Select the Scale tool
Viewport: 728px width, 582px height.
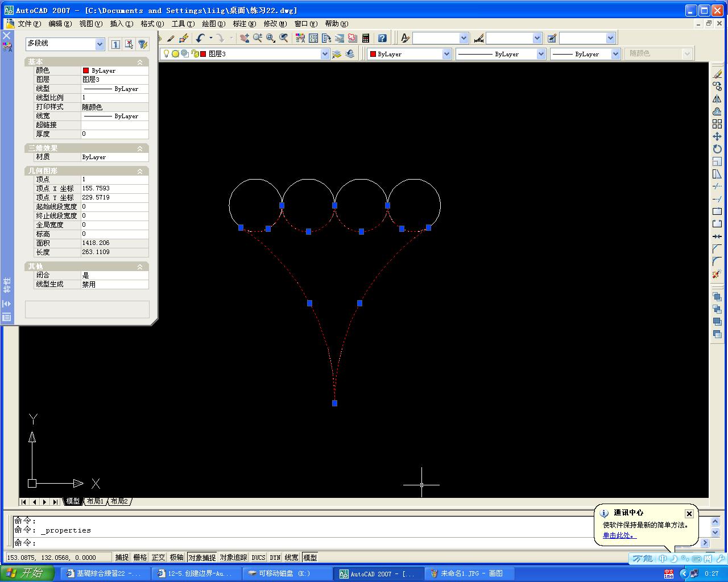717,161
